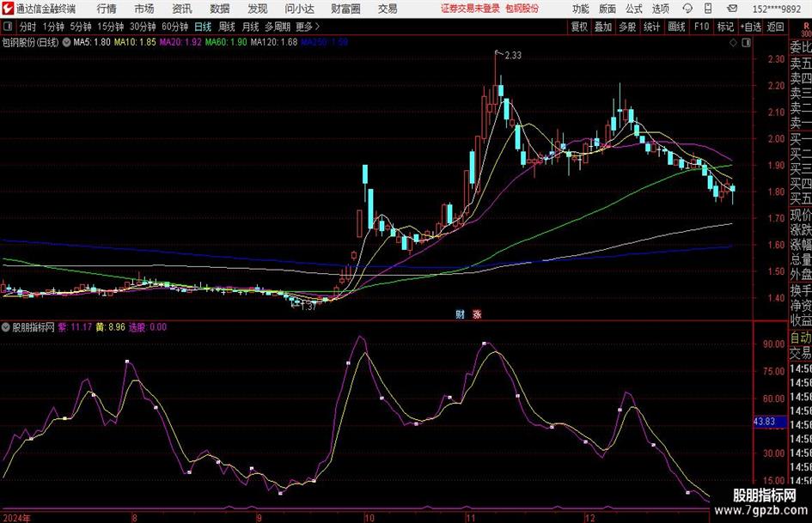This screenshot has height=523, width=812.
Task: Click the 紫: 11.17 indicator value
Action: (x=75, y=327)
